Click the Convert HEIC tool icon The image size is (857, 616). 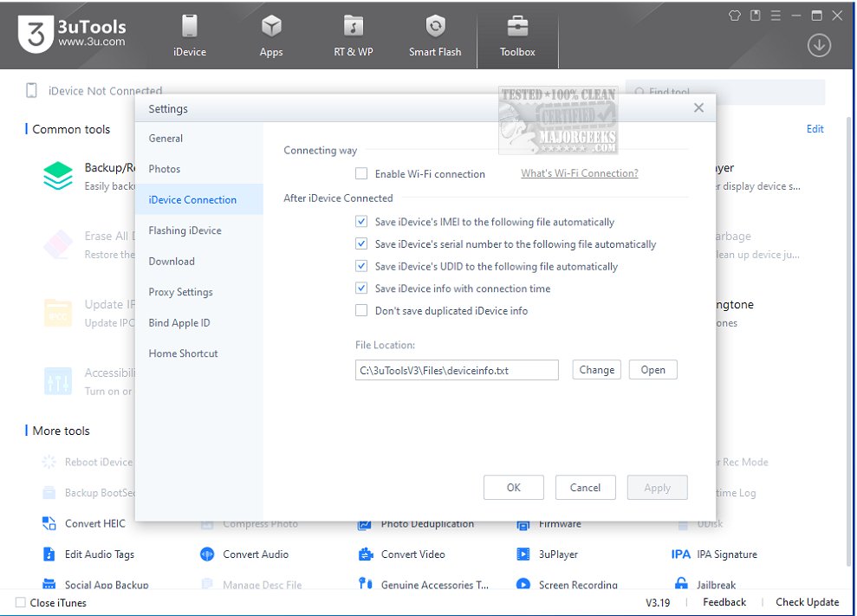tap(49, 523)
